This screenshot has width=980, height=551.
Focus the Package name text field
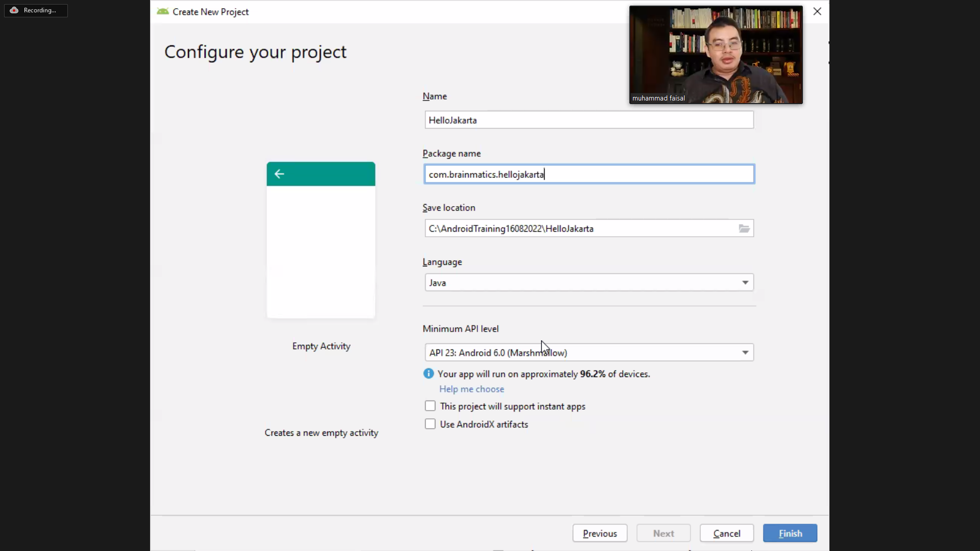click(x=589, y=174)
